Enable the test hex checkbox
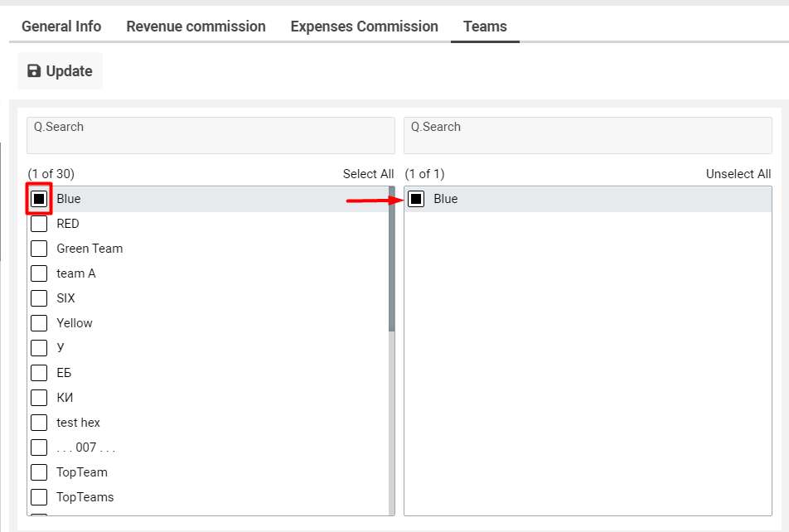Screen dimensions: 789x532 coord(39,422)
